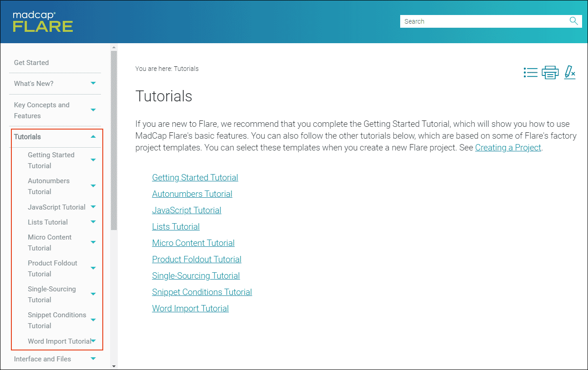Expand the What's New? arrow
Screen dimensions: 588x370
(x=93, y=83)
